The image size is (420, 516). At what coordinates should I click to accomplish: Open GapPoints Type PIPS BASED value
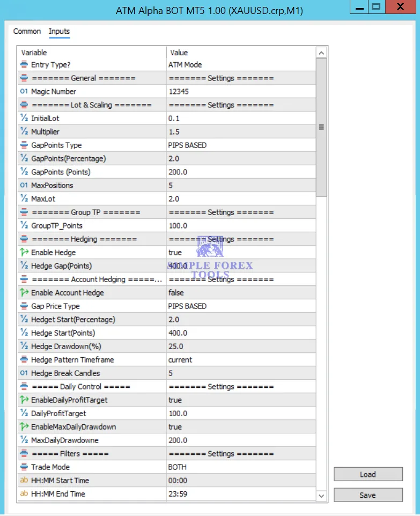241,145
